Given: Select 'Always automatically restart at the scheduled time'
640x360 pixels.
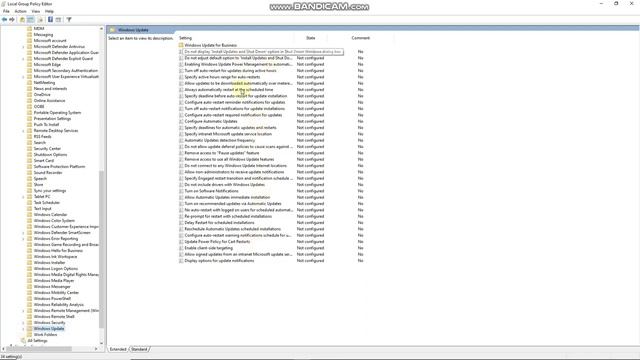Looking at the screenshot, I should click(x=229, y=89).
